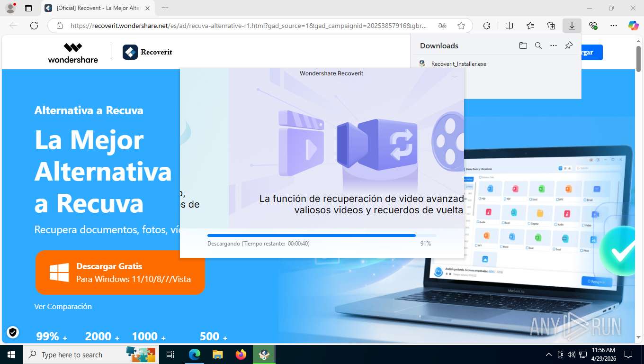Image resolution: width=644 pixels, height=364 pixels.
Task: Open the volume control tray icon
Action: pyautogui.click(x=572, y=355)
